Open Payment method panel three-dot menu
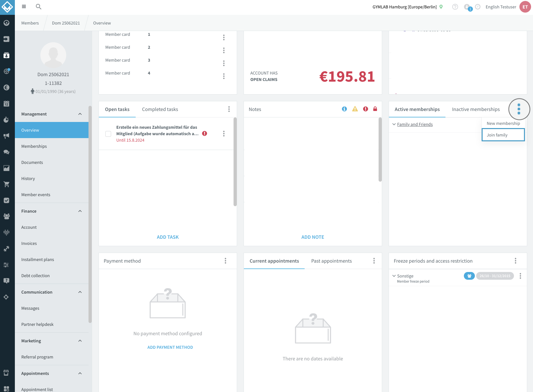This screenshot has width=533, height=392. click(225, 261)
